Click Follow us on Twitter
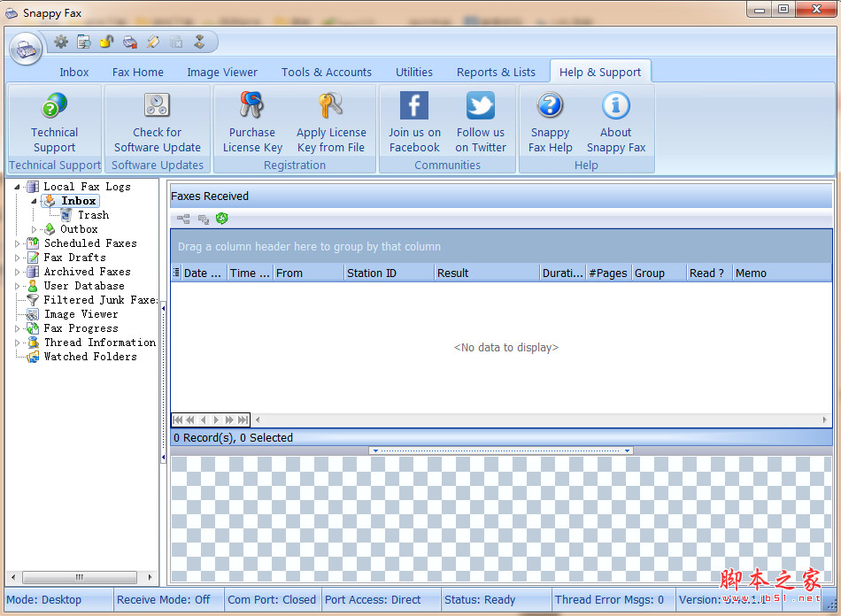The image size is (841, 616). [481, 123]
